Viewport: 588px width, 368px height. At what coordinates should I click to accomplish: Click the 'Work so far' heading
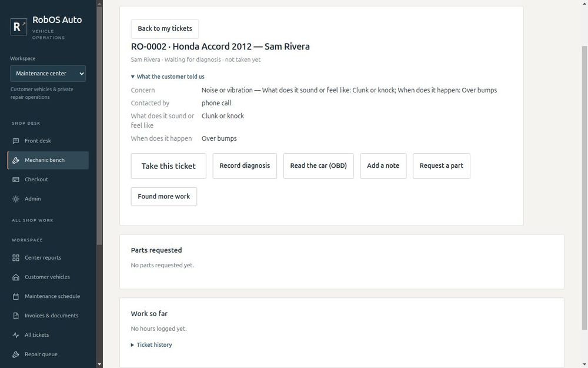tap(149, 314)
